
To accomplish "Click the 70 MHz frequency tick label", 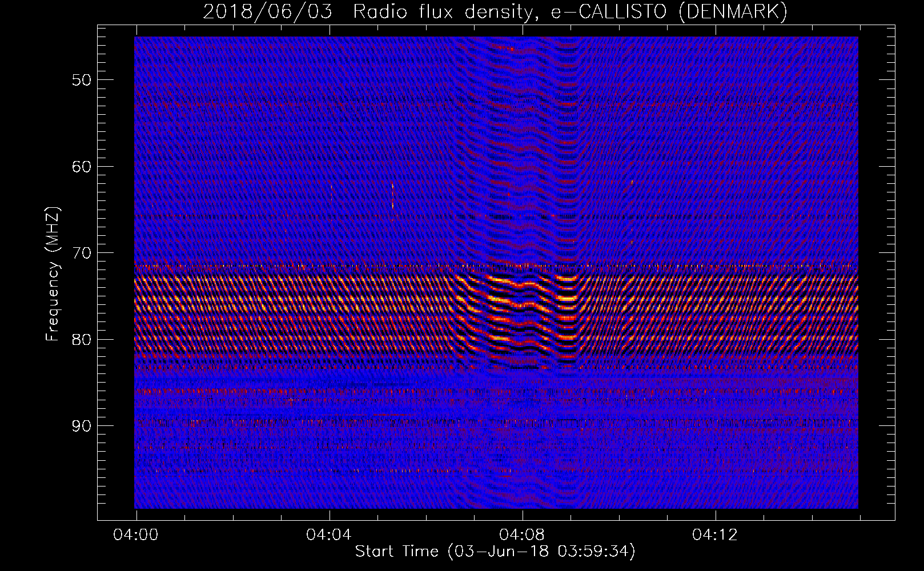I will pyautogui.click(x=81, y=253).
